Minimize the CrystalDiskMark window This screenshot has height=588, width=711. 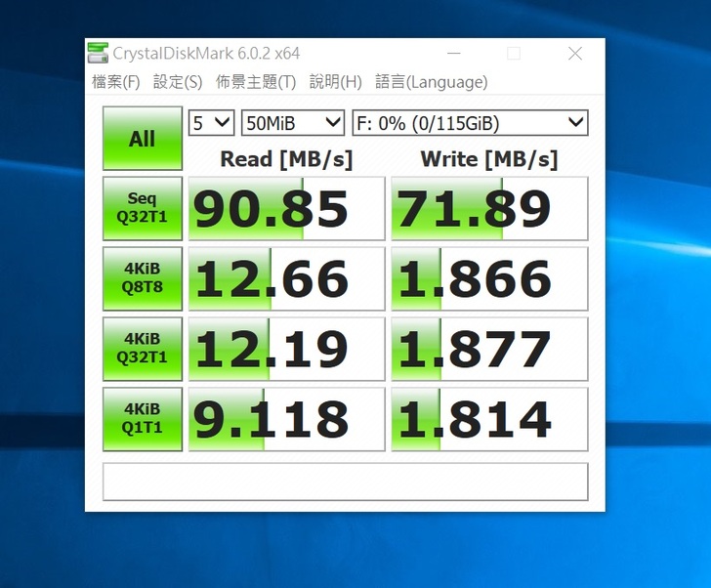[454, 54]
